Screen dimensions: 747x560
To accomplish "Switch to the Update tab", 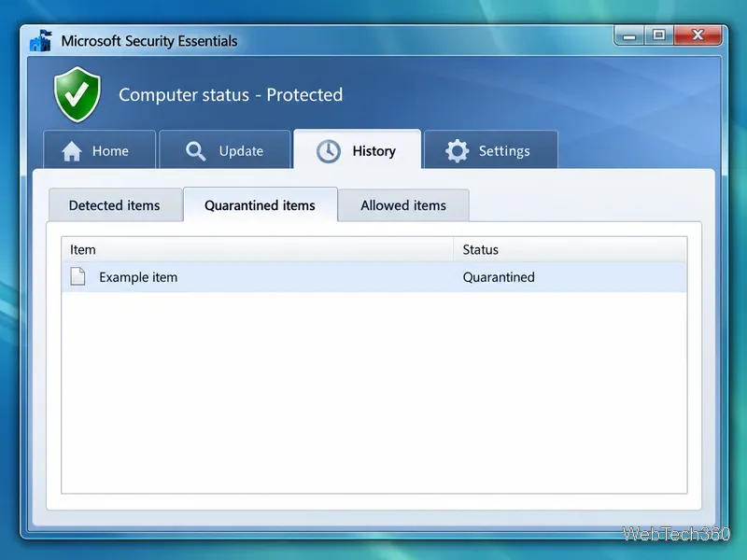I will 225,149.
